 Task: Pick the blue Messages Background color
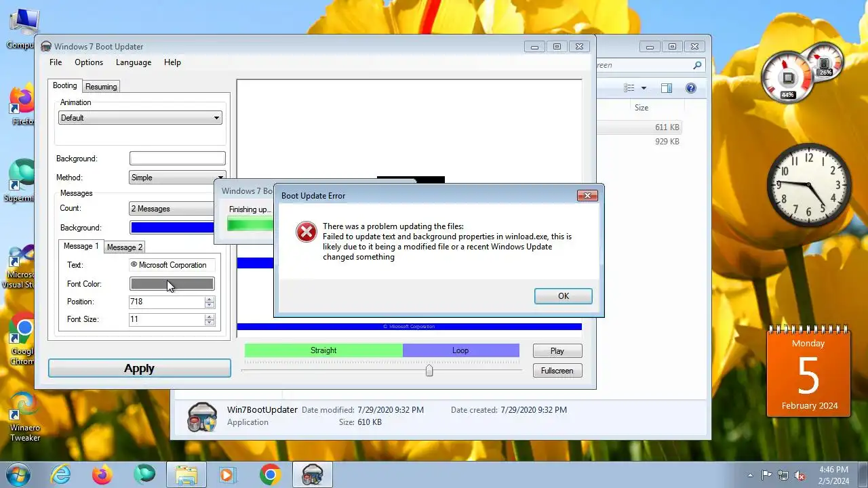point(172,228)
